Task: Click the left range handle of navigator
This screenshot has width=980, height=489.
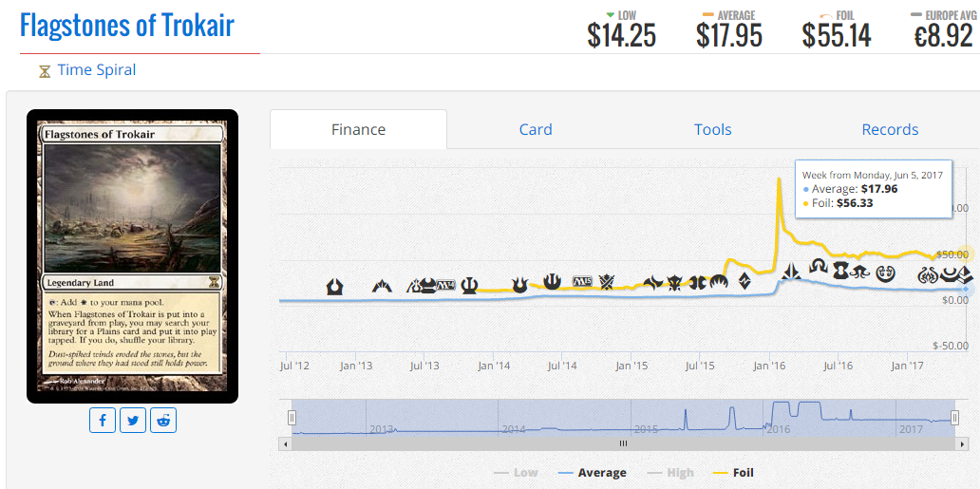Action: [x=292, y=418]
